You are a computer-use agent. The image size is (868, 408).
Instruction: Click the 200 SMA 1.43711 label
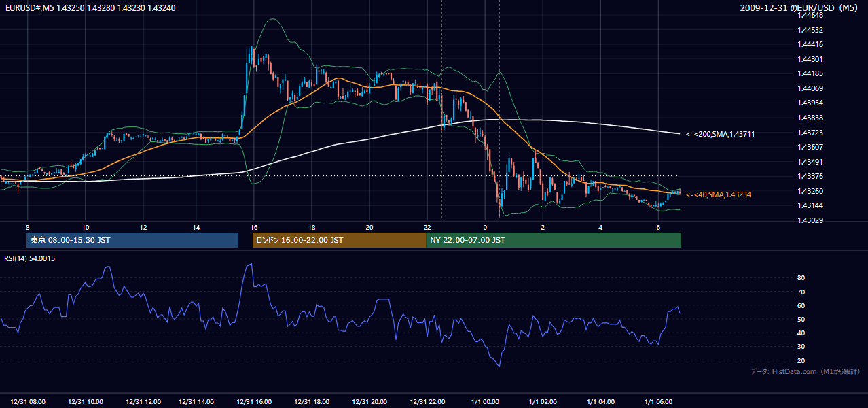720,135
